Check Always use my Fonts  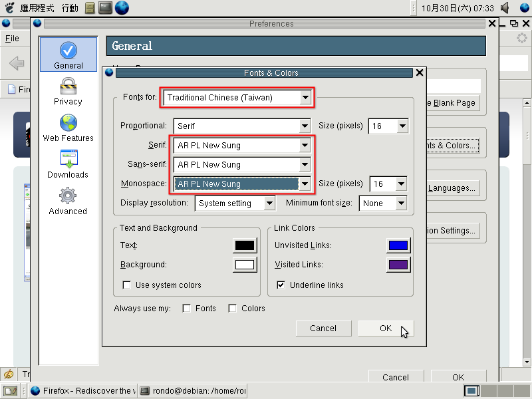pos(187,309)
